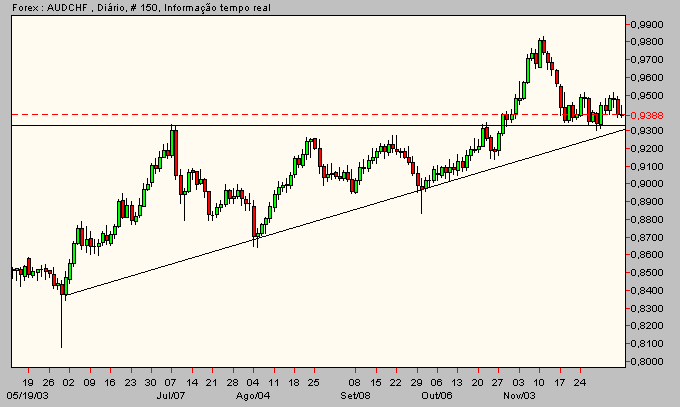Click the 0,9000 price axis label

pos(647,184)
